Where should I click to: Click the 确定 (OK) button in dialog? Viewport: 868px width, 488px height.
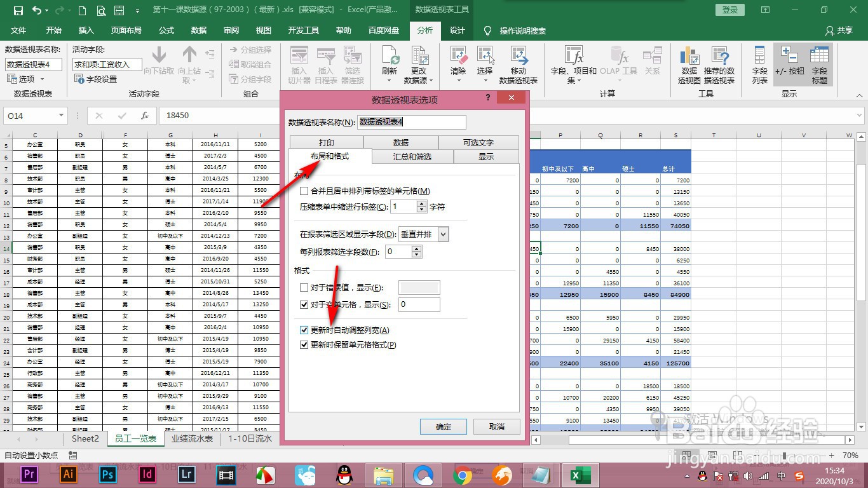(444, 427)
